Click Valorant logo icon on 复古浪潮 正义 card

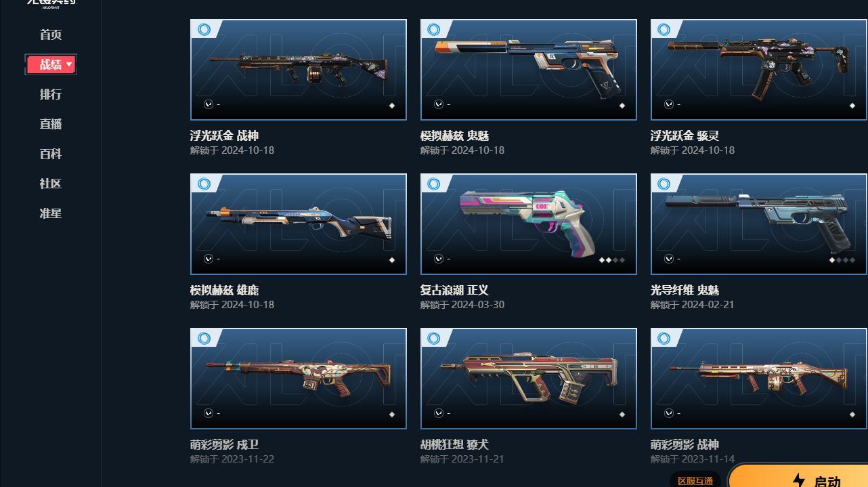(x=438, y=259)
